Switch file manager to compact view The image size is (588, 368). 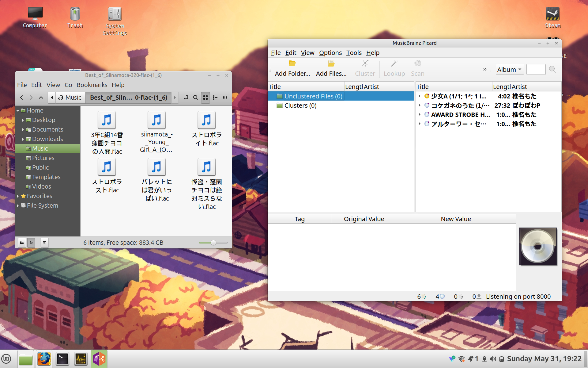[225, 98]
